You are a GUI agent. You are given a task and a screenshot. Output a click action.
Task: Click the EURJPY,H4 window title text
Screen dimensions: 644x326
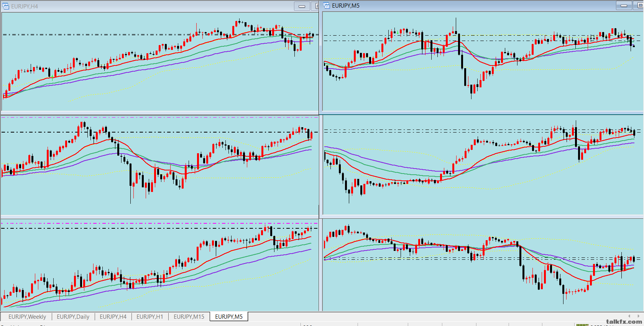25,6
